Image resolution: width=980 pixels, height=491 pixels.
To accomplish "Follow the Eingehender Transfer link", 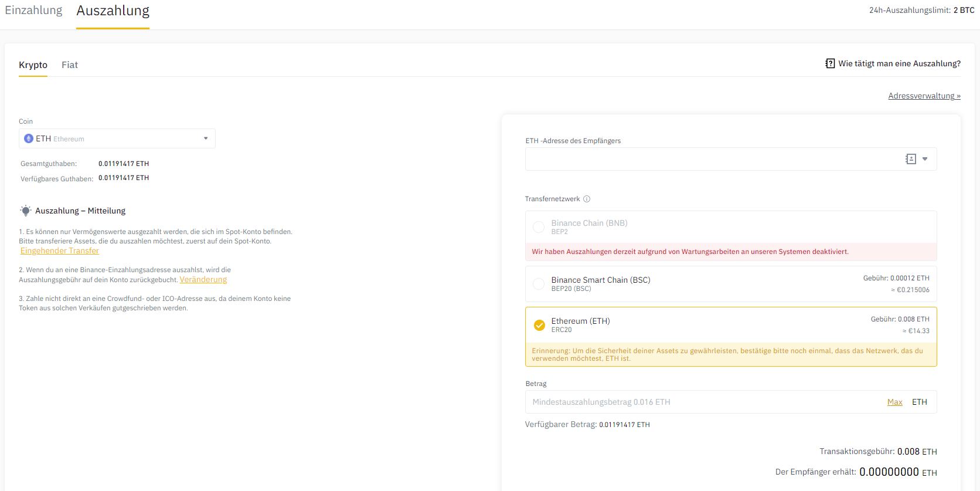I will (x=60, y=250).
